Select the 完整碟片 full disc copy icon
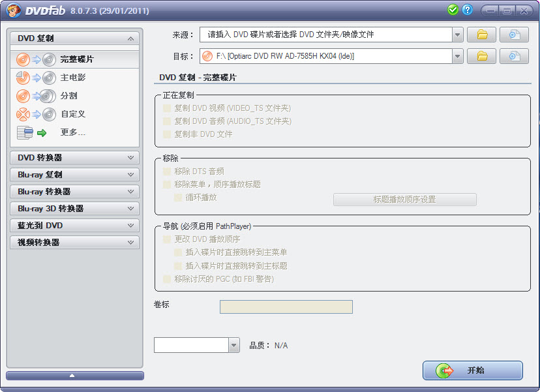 pyautogui.click(x=36, y=59)
